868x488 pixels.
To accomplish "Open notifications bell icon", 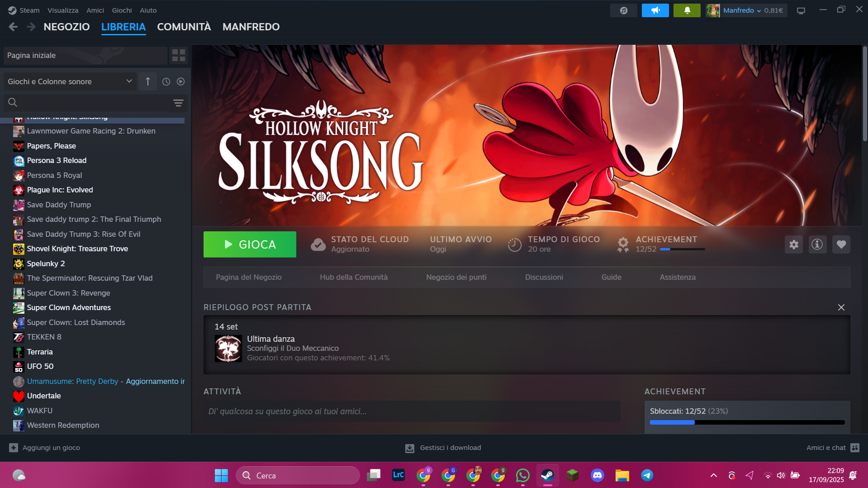I will (x=687, y=10).
